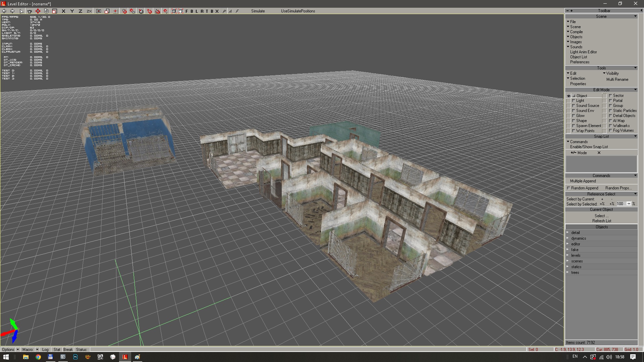Toggle the X axis constraint
Viewport: 644px width, 362px height.
coord(63,11)
